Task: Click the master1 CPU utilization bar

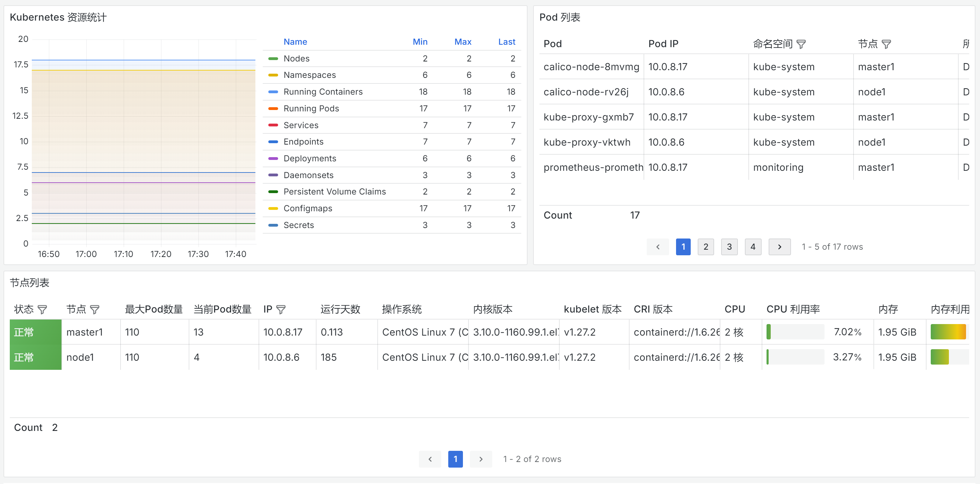Action: pyautogui.click(x=795, y=332)
